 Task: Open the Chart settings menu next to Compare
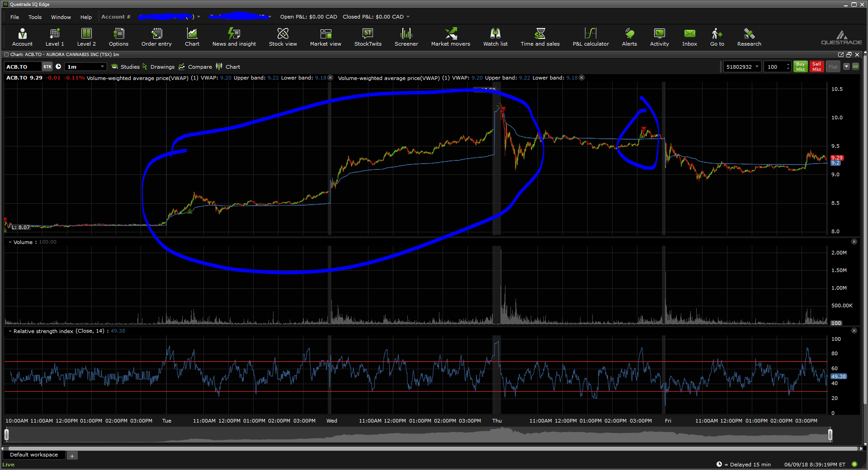[x=228, y=67]
